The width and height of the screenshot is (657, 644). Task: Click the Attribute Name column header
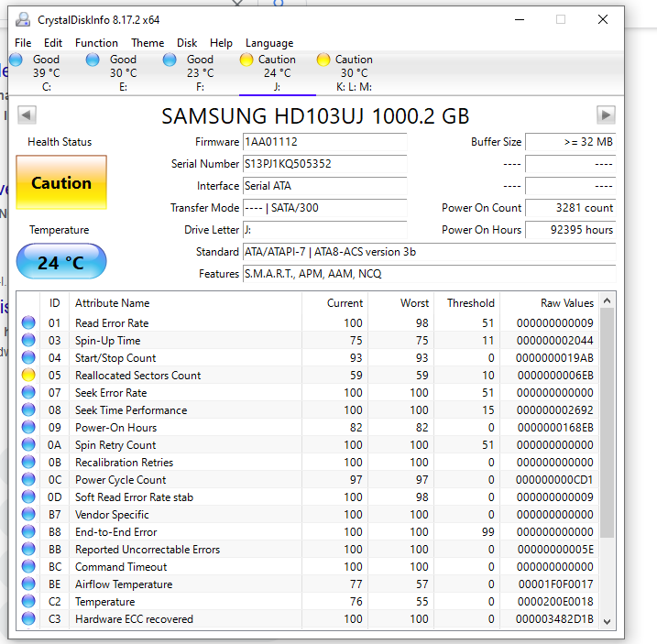(185, 303)
